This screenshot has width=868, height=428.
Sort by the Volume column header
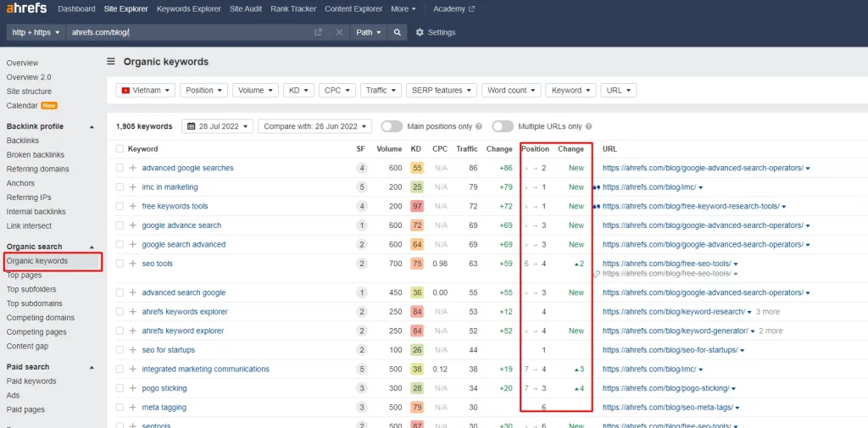(389, 149)
